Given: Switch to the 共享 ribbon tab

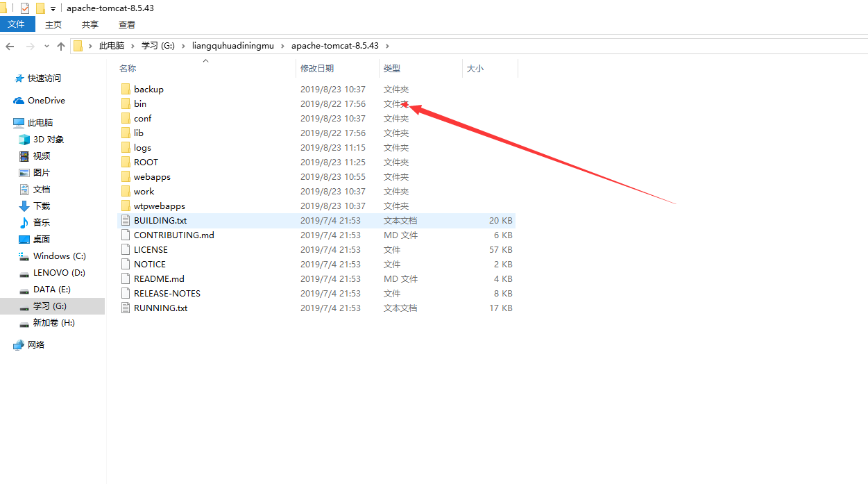Looking at the screenshot, I should click(x=90, y=24).
